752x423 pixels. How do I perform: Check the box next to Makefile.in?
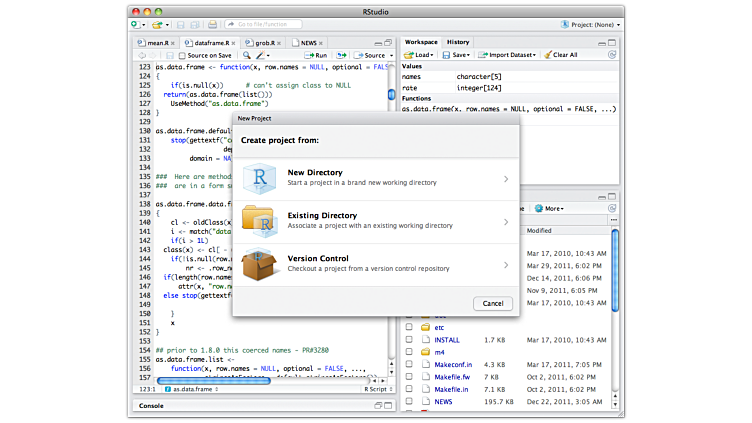(408, 389)
